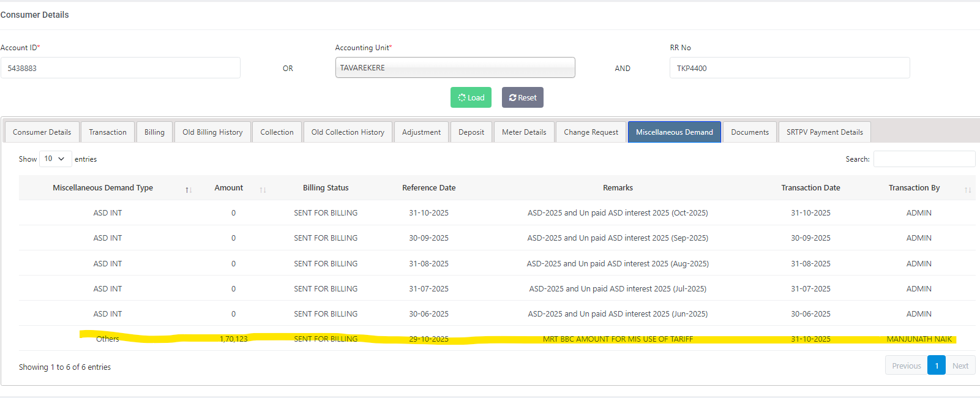
Task: Open the entries-per-page dropdown
Action: pos(55,159)
